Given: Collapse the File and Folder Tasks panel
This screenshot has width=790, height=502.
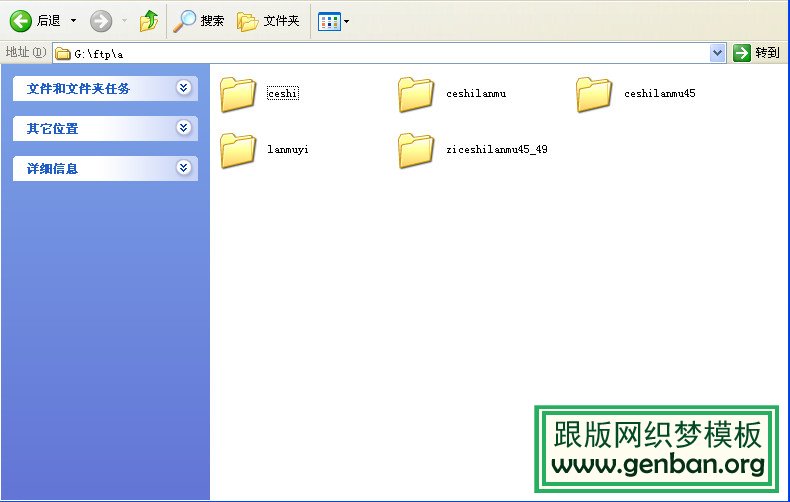Looking at the screenshot, I should [183, 88].
